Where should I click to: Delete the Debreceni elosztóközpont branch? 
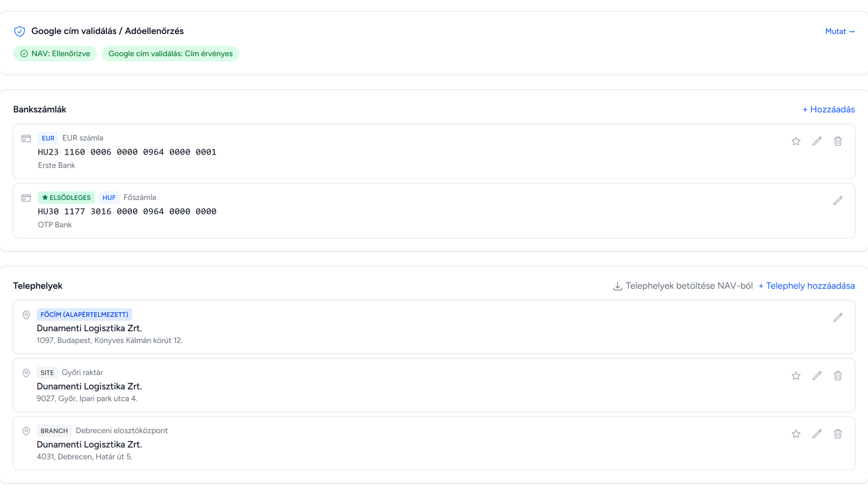click(x=838, y=434)
